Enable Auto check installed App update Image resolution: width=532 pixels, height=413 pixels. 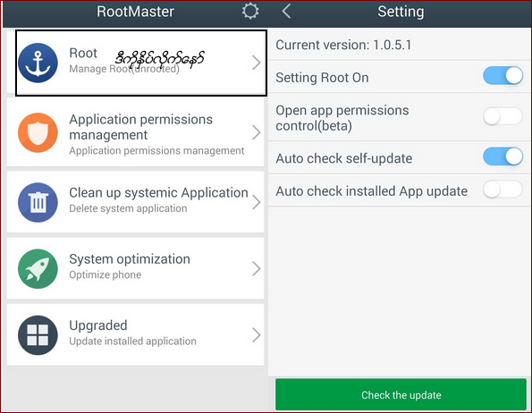click(502, 190)
